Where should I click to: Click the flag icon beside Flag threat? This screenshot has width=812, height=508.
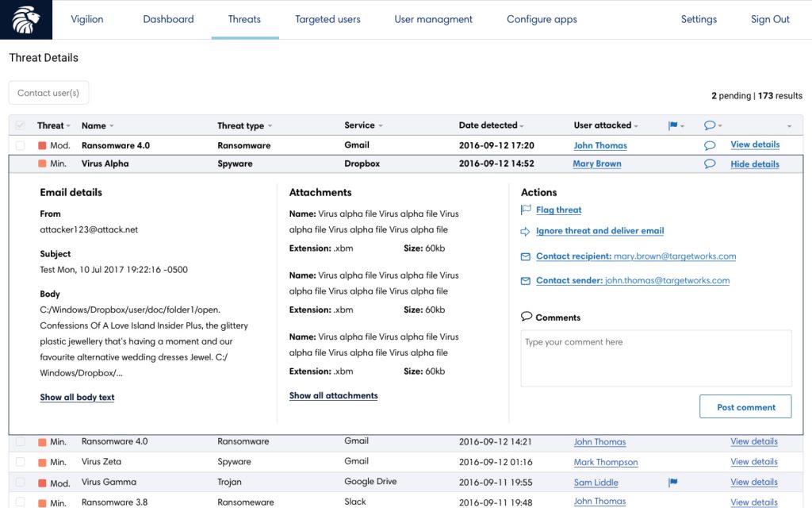[x=525, y=210]
